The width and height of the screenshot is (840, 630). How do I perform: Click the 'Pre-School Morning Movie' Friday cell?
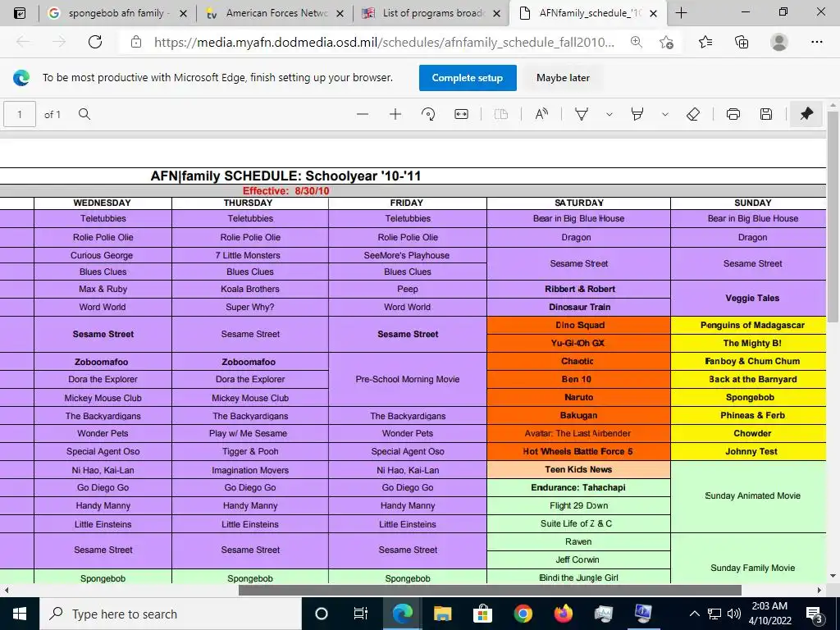[x=408, y=379]
